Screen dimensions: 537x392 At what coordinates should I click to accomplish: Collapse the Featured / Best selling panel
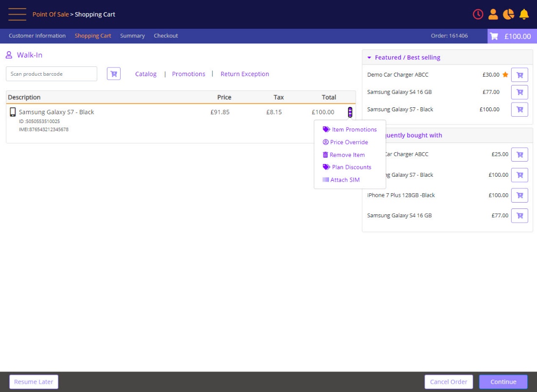coord(369,58)
